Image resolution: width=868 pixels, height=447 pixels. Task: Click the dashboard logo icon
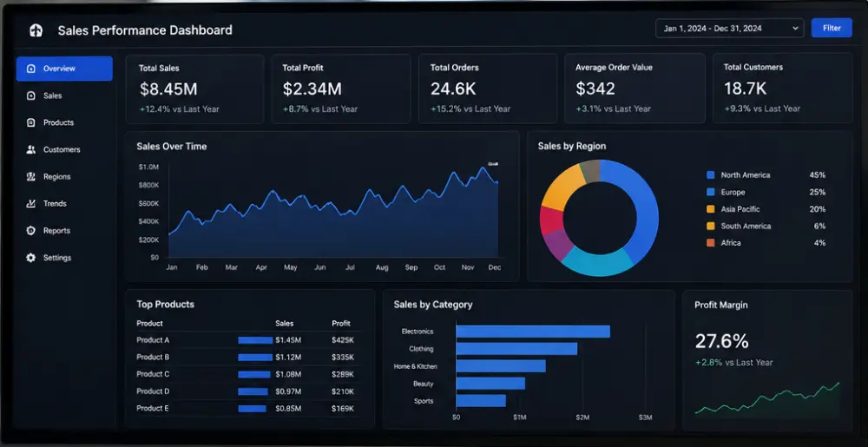(36, 30)
